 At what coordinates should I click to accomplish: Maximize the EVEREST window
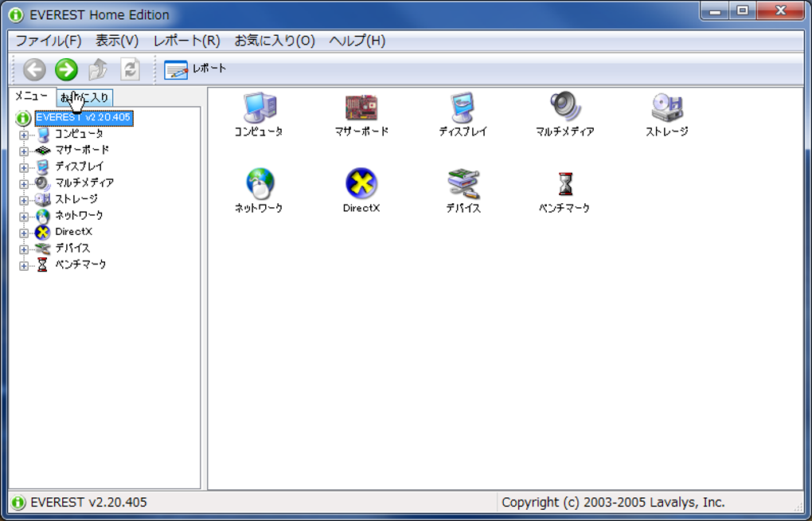click(x=743, y=11)
